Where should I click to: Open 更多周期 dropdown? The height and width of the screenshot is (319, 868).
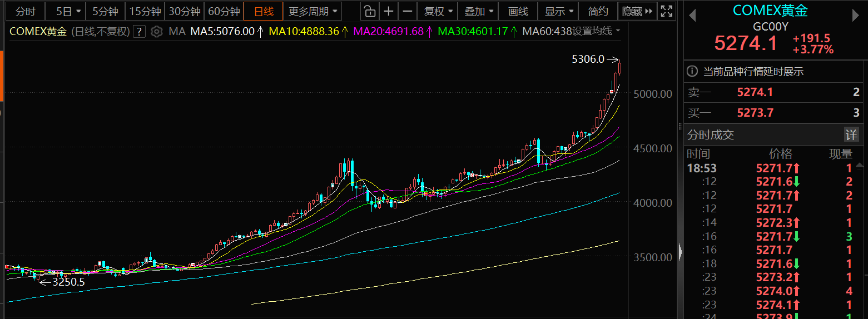(x=312, y=11)
